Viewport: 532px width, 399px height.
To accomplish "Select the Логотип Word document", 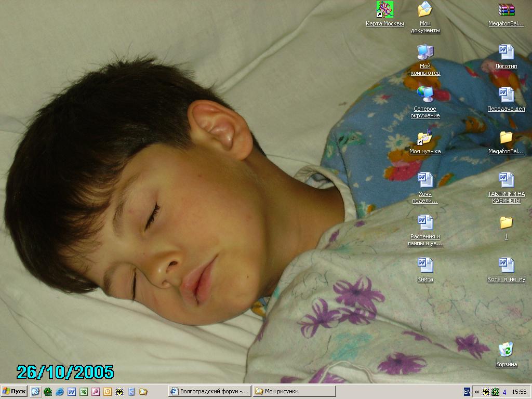I will pyautogui.click(x=506, y=52).
